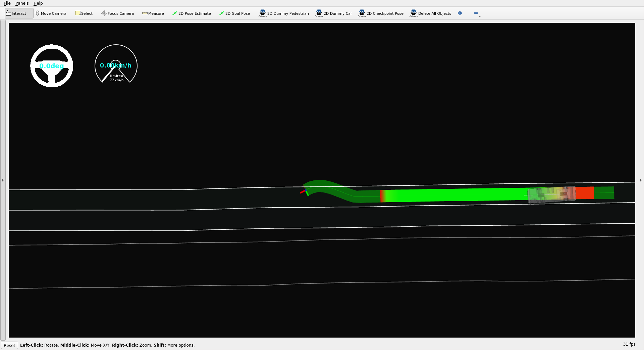Activate the Move Camera tool
Viewport: 644px width, 350px height.
coord(51,13)
